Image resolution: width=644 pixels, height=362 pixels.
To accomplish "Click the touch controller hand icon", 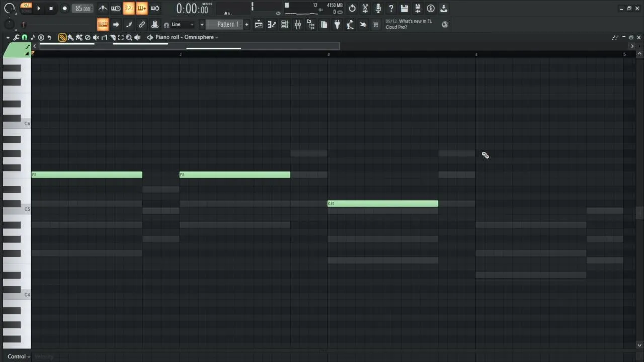I will 363,24.
